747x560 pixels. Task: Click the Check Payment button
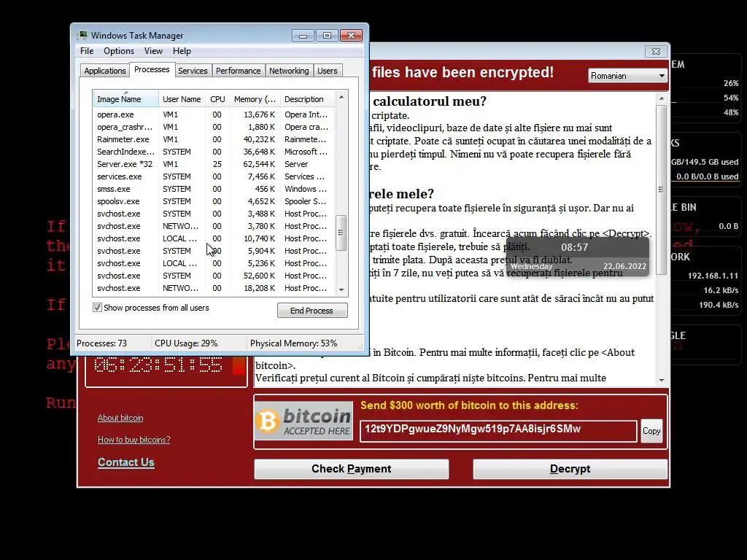coord(352,469)
